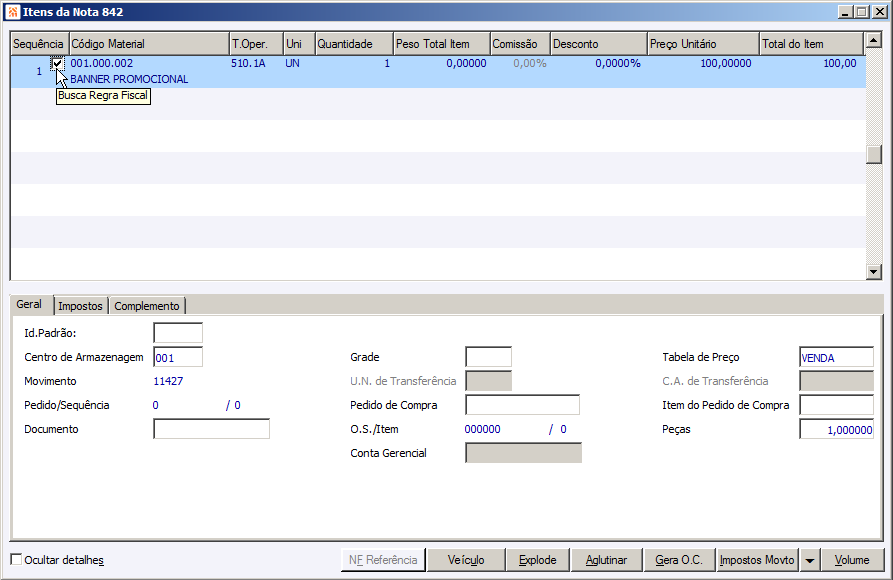Click the Código Material column header

[149, 44]
